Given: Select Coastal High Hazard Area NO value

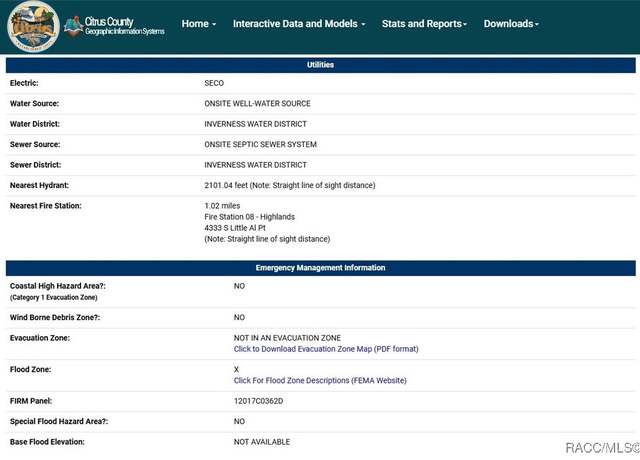Looking at the screenshot, I should click(239, 286).
